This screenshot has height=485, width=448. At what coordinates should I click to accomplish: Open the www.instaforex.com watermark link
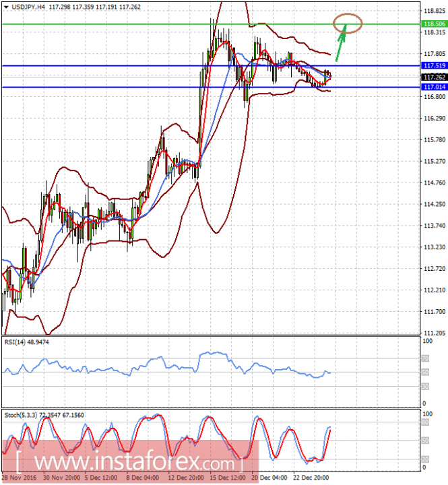[130, 462]
